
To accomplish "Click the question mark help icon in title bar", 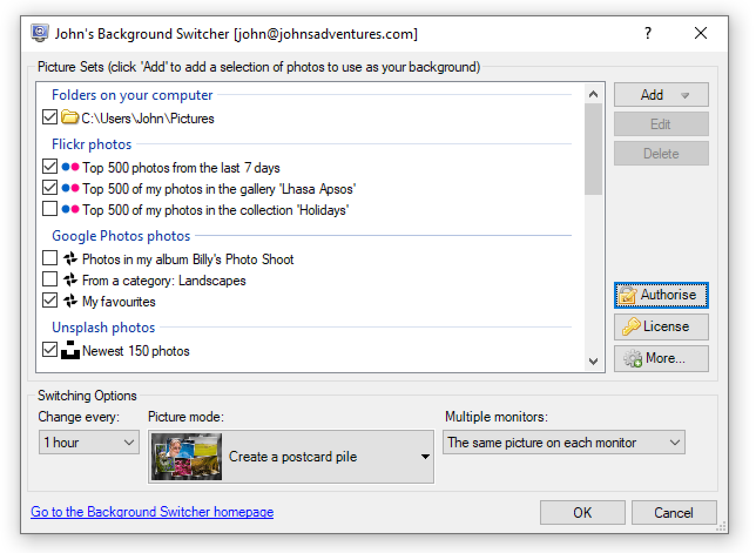I will click(x=647, y=33).
